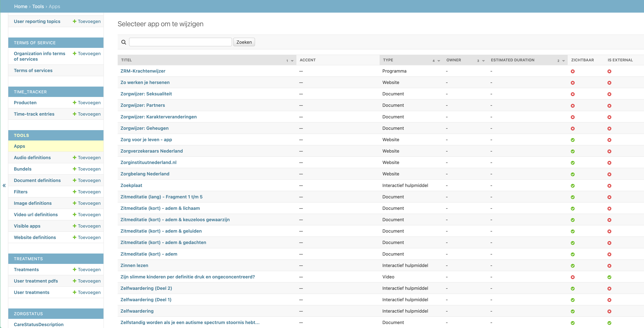Click plus icon beside Filters
Image resolution: width=644 pixels, height=328 pixels.
point(75,192)
